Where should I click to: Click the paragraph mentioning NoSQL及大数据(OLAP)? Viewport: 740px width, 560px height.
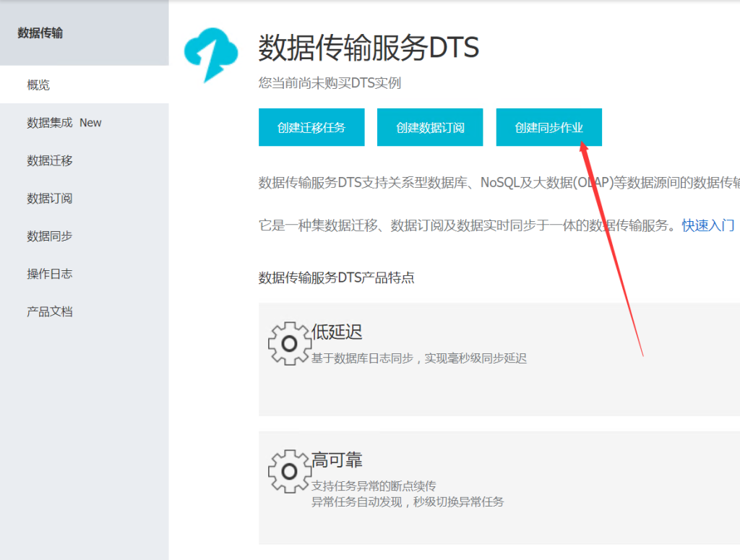[499, 183]
